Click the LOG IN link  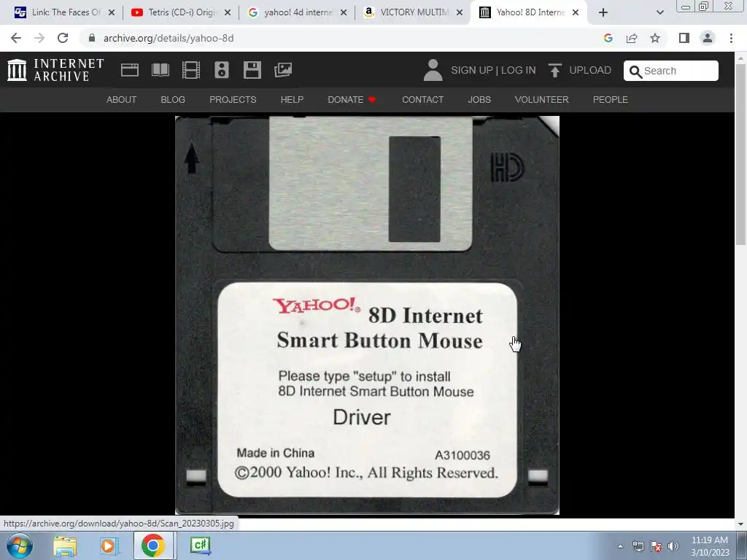(519, 70)
